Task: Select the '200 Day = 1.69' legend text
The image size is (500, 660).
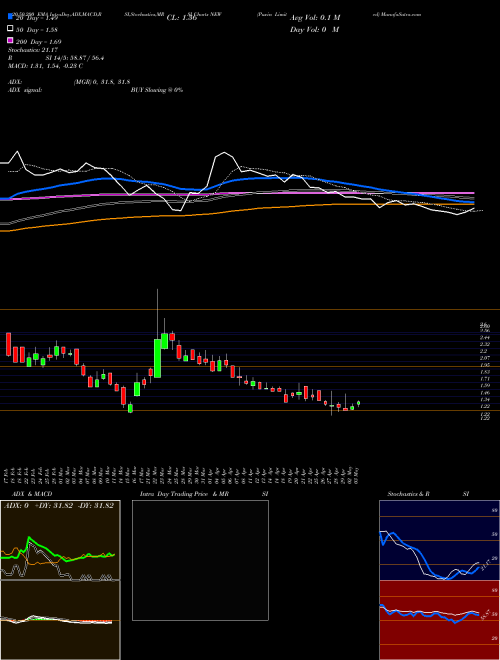Action: [38, 41]
